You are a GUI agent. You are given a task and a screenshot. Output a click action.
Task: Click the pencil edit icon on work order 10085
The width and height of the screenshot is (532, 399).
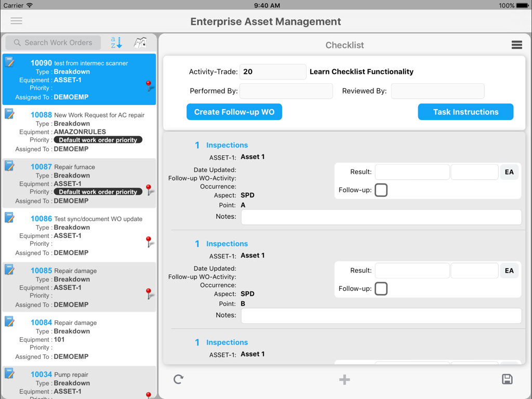(x=9, y=269)
